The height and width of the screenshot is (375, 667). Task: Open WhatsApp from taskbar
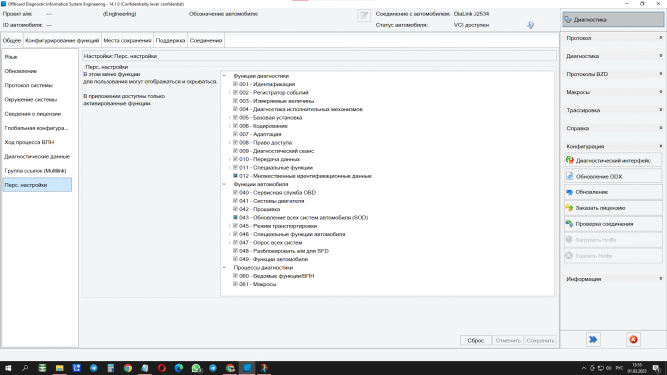coord(196,368)
